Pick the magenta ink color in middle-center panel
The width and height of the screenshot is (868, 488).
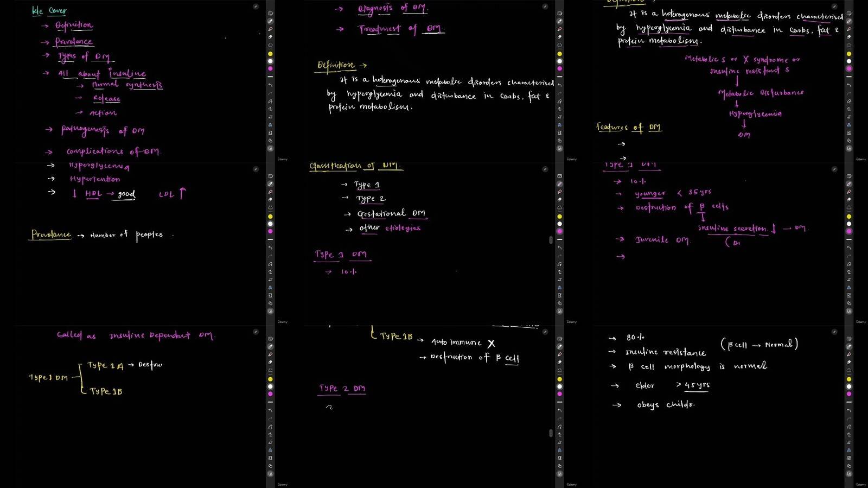(559, 231)
